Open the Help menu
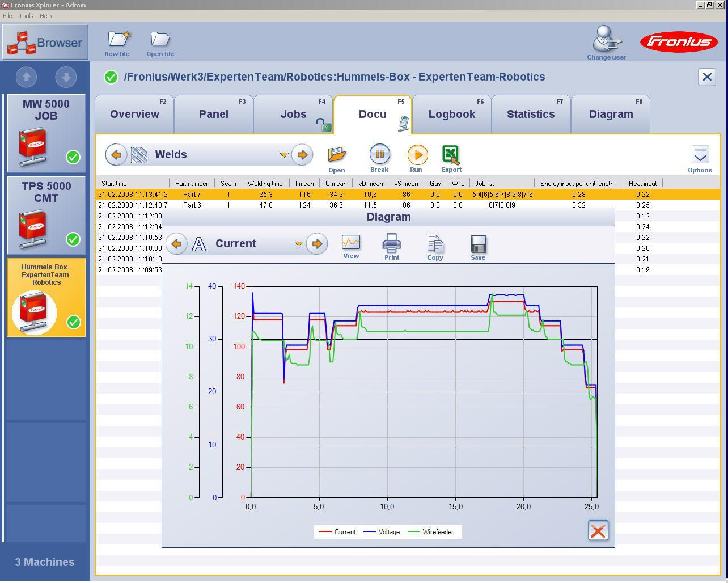This screenshot has width=728, height=583. click(x=46, y=16)
